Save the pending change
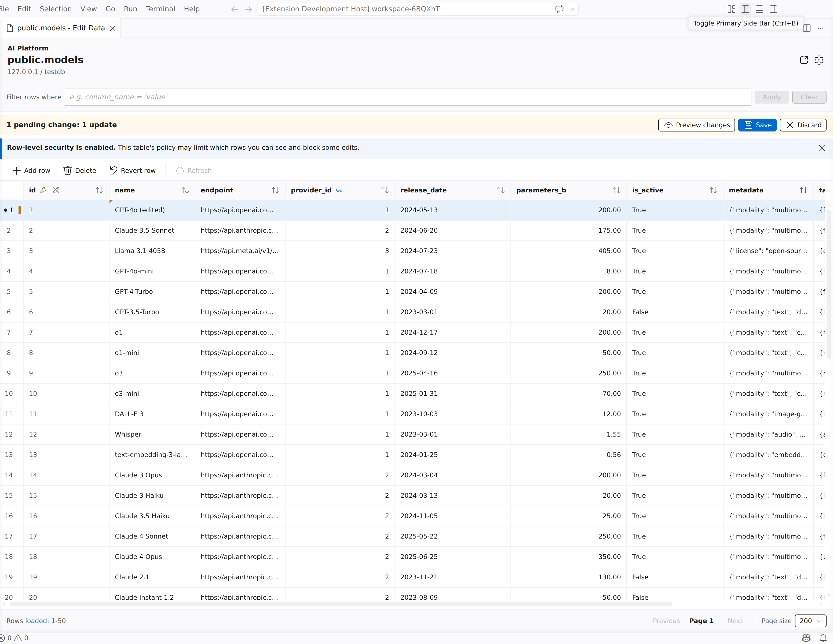This screenshot has height=644, width=833. click(x=757, y=125)
